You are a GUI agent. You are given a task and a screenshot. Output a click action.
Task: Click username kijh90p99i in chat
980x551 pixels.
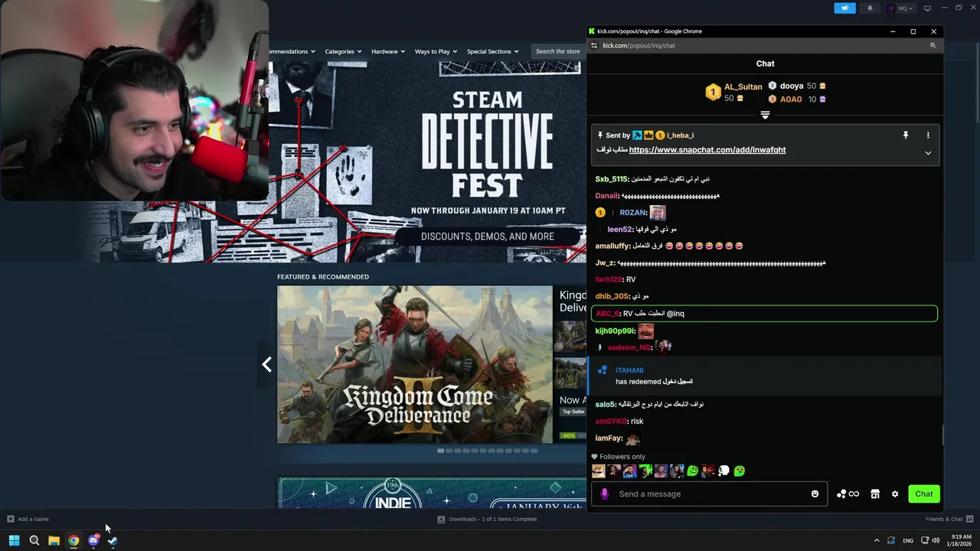(615, 331)
